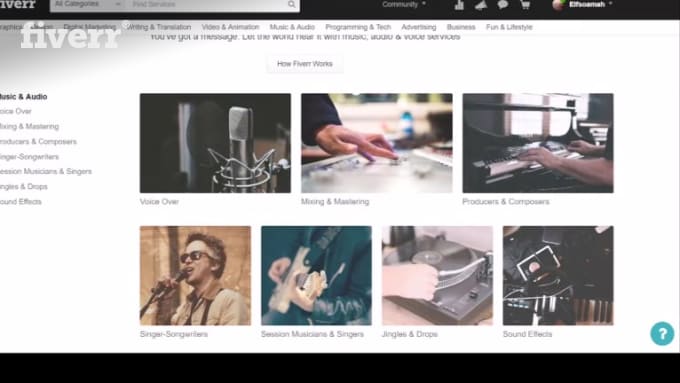Open the Video & Animation category
Viewport: 680px width, 383px height.
[x=230, y=27]
